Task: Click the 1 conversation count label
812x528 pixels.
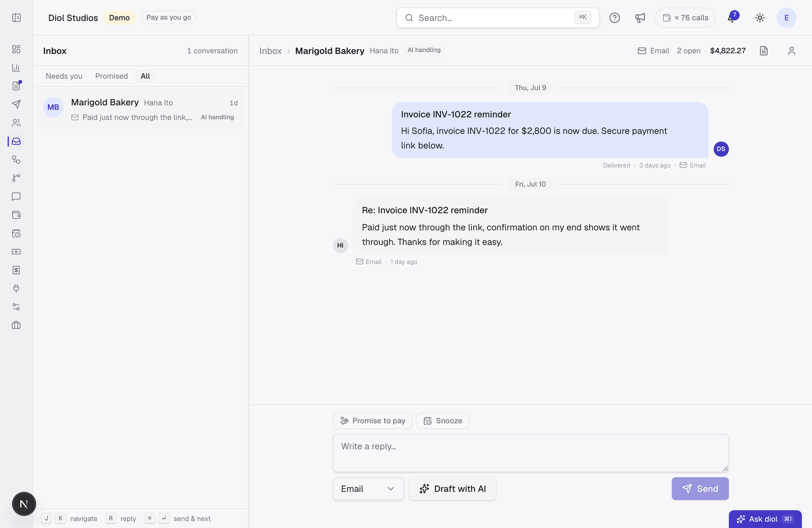Action: tap(212, 51)
